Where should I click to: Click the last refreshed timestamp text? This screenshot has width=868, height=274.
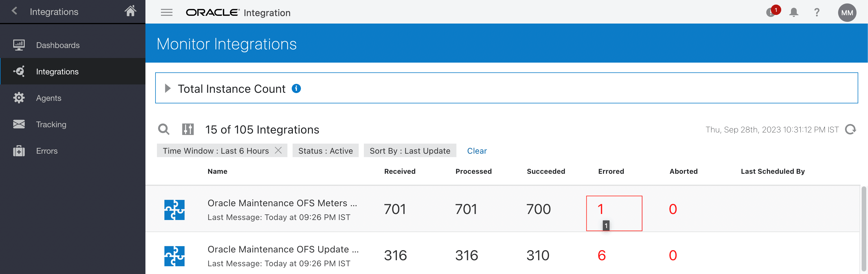772,130
